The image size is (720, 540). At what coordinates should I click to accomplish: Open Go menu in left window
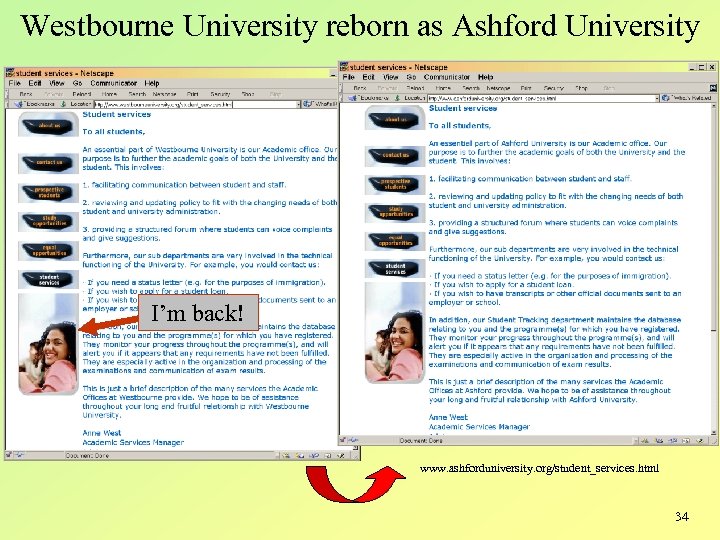[77, 83]
